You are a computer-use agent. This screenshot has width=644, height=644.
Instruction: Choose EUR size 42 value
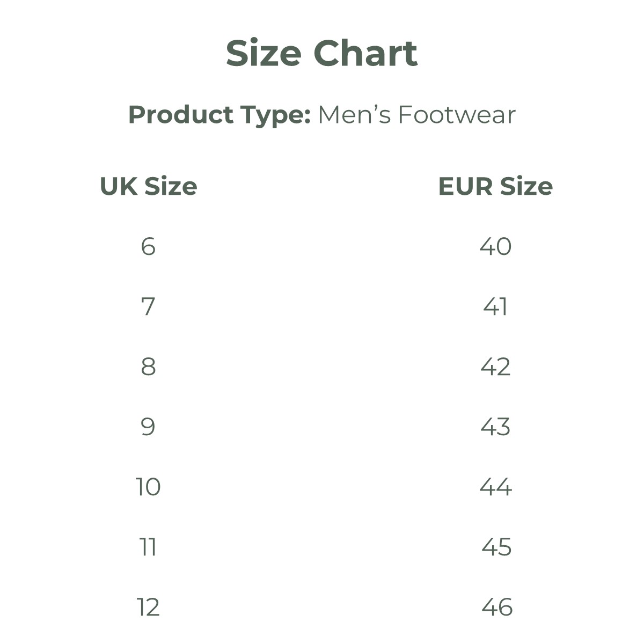tap(495, 367)
